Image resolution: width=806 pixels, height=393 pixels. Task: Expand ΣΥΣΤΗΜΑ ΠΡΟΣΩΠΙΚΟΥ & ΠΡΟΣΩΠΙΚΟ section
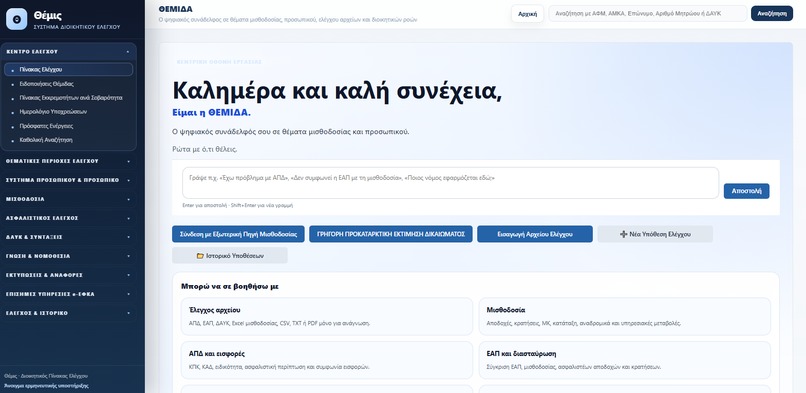(x=69, y=180)
